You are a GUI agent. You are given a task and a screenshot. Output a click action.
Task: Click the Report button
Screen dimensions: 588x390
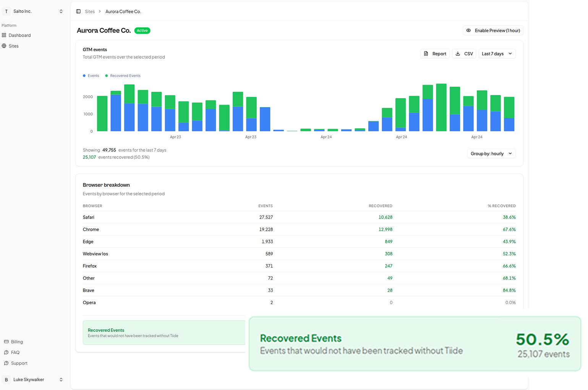coord(435,54)
